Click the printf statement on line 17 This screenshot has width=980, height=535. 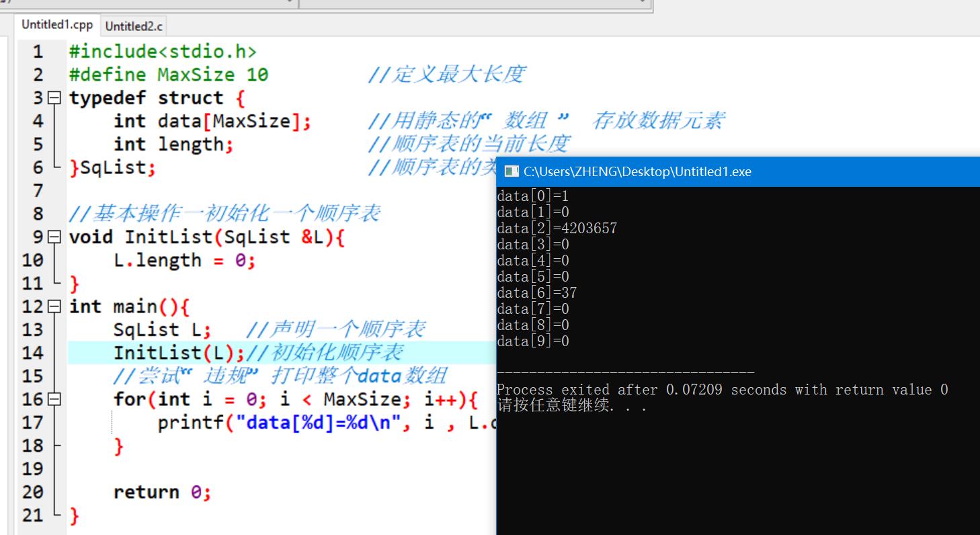pyautogui.click(x=327, y=423)
